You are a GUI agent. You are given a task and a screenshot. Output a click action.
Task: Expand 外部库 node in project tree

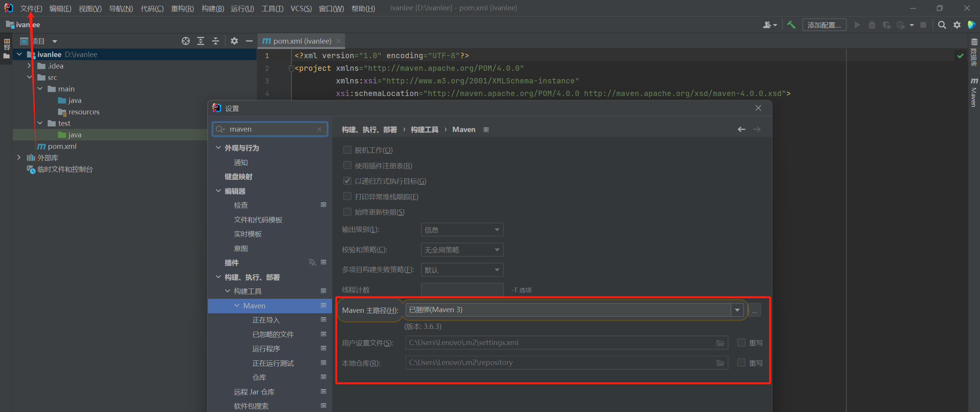(19, 158)
